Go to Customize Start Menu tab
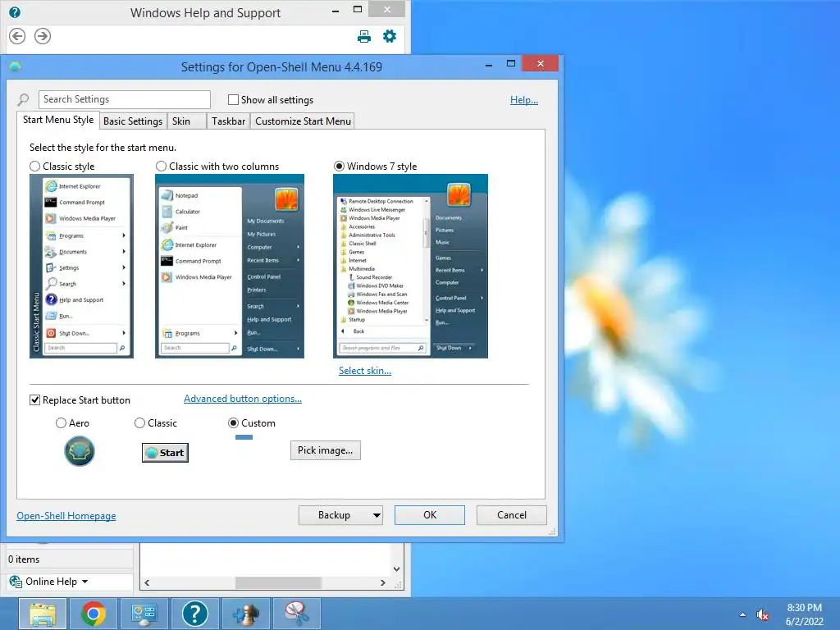This screenshot has width=840, height=630. click(x=304, y=121)
